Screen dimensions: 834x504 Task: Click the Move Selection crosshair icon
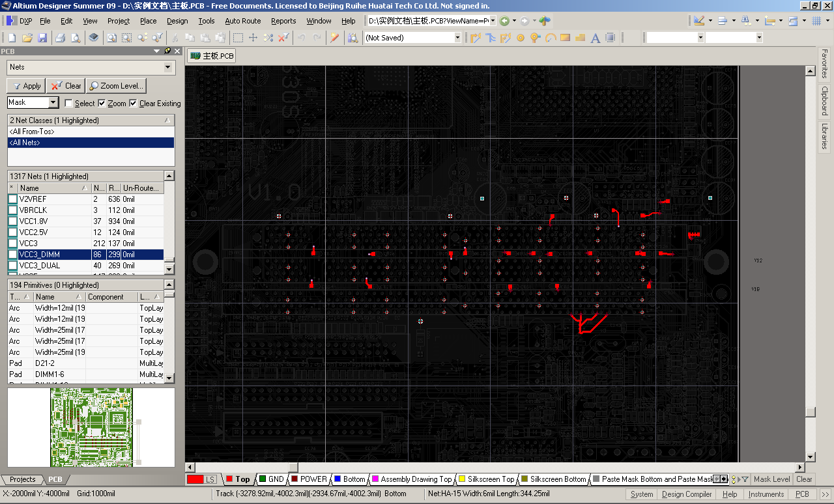[253, 38]
